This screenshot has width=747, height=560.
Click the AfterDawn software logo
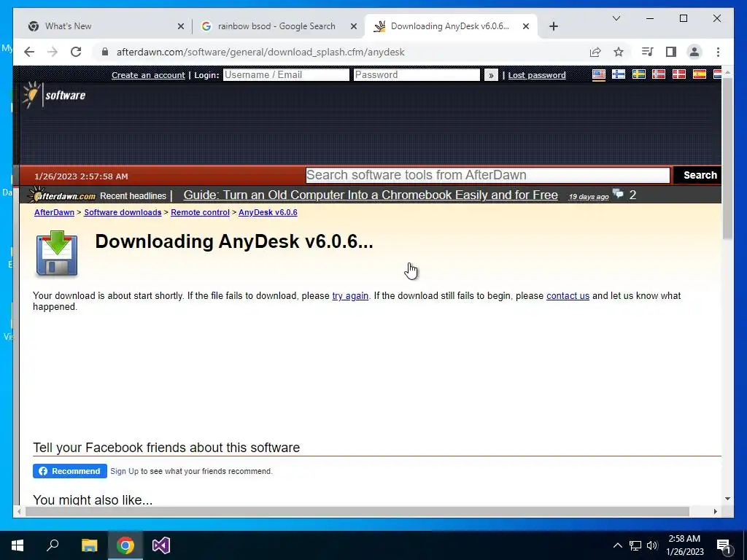coord(54,95)
